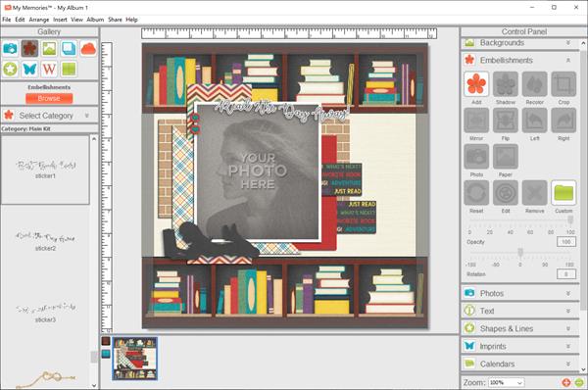Click the green zoom out icon
Image resolution: width=588 pixels, height=390 pixels.
[x=579, y=382]
